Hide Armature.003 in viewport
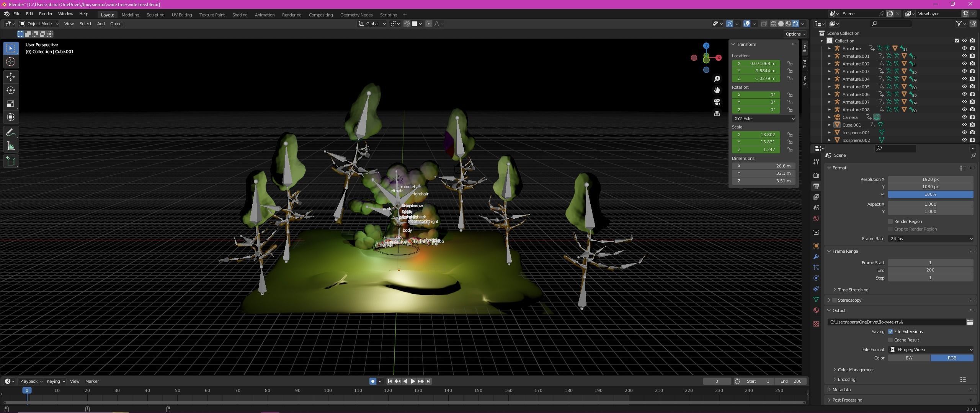The image size is (980, 413). [x=964, y=72]
